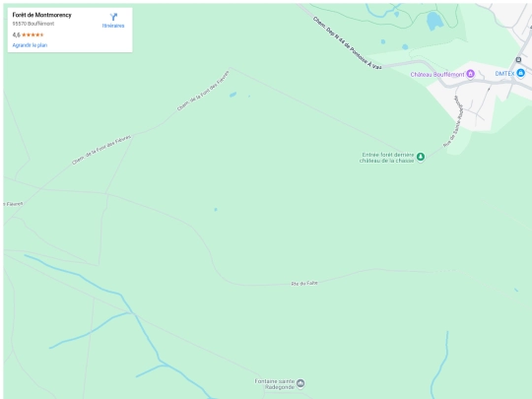The width and height of the screenshot is (532, 399).
Task: Click the DMTEX text label
Action: [x=504, y=73]
